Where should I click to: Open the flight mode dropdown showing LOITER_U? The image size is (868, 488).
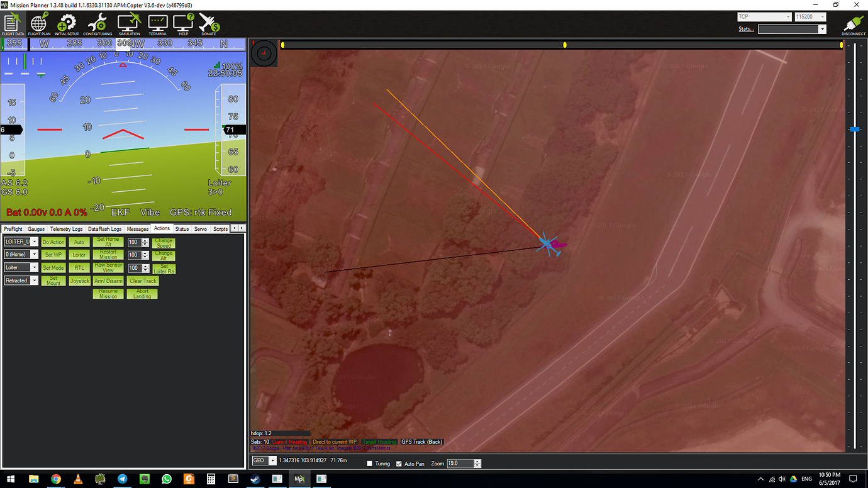tap(20, 241)
